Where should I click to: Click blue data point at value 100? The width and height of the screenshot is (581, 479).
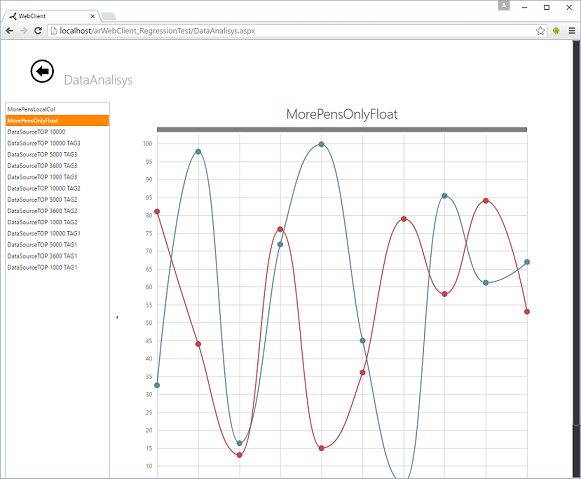click(321, 144)
